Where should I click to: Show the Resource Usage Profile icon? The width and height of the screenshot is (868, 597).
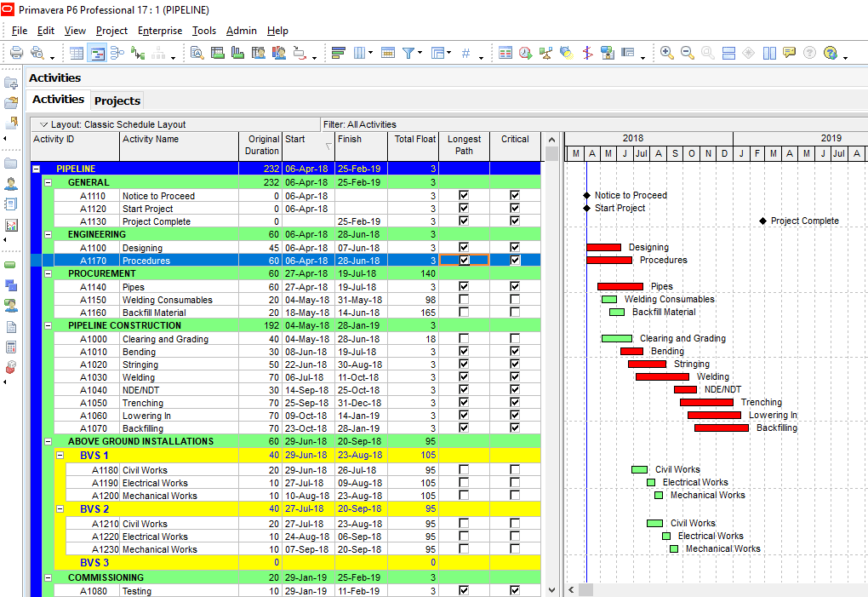(x=279, y=53)
